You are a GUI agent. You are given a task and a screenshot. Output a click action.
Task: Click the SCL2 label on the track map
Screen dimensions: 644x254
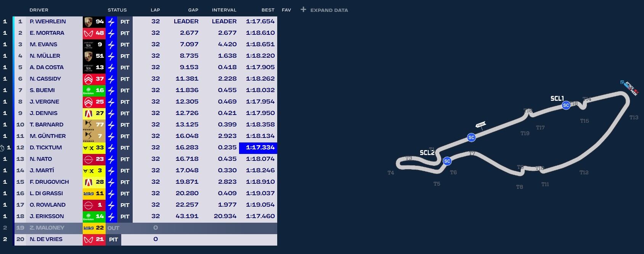click(x=427, y=153)
